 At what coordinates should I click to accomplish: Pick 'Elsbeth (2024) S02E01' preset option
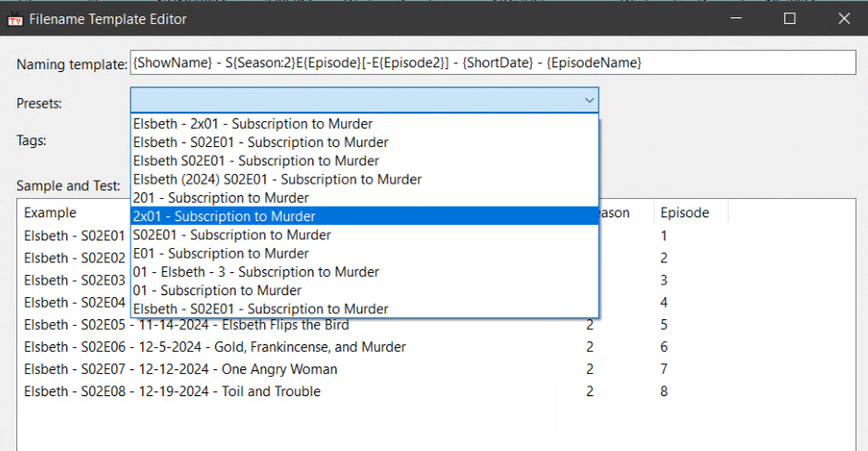click(278, 179)
